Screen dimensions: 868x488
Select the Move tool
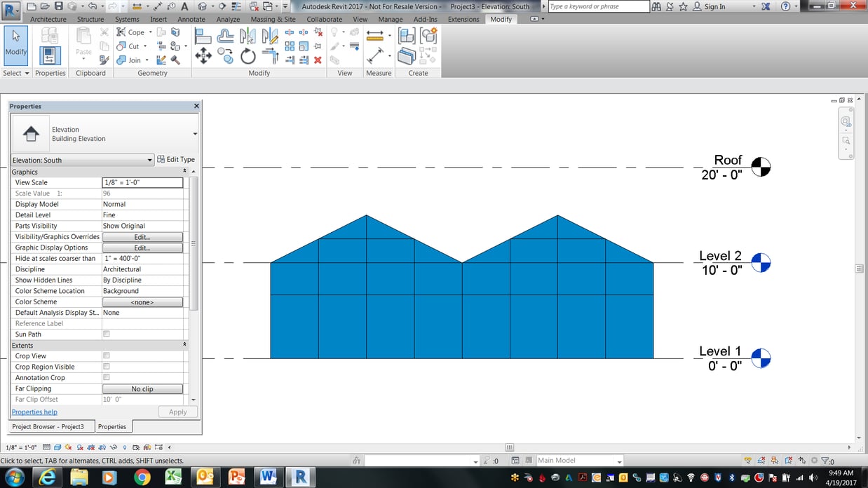point(204,55)
